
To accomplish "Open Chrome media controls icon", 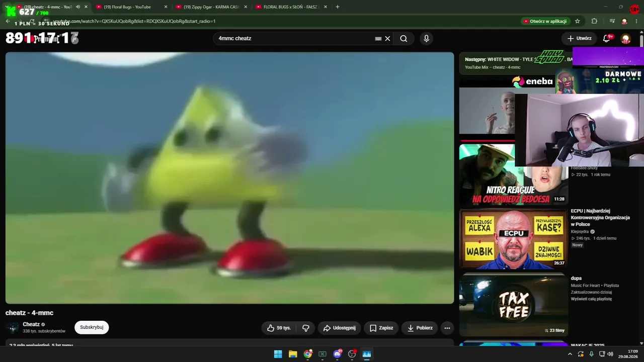I will [x=612, y=21].
